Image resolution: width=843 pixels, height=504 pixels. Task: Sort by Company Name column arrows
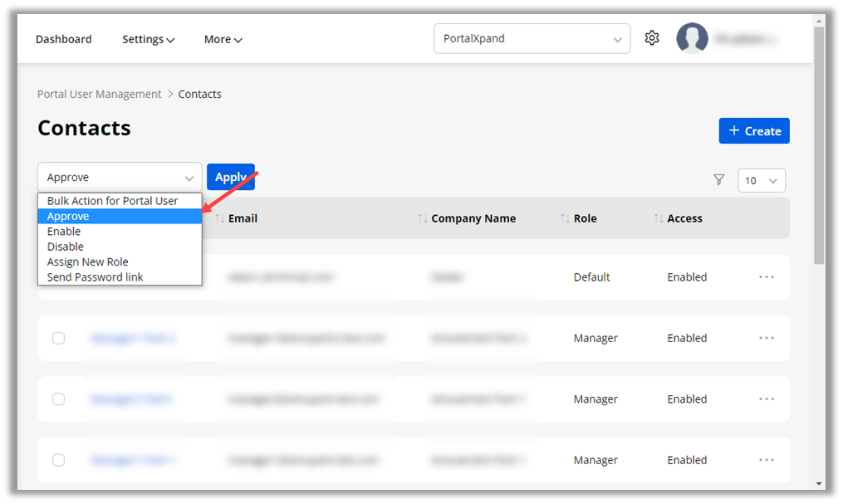point(424,218)
